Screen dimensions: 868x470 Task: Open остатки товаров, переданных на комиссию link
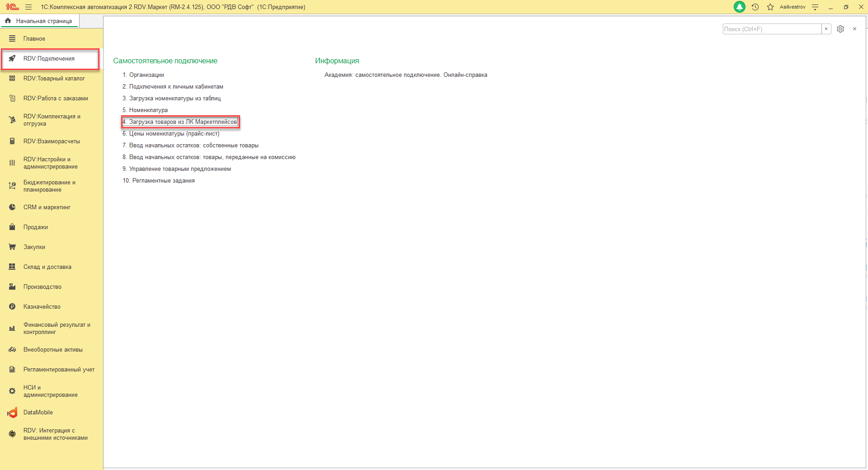tap(209, 157)
